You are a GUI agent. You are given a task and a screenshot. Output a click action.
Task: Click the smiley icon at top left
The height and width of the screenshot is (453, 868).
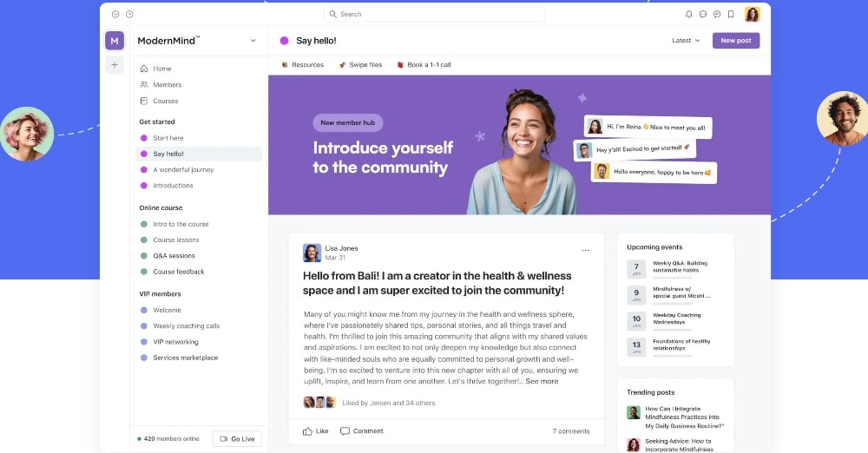coord(115,15)
